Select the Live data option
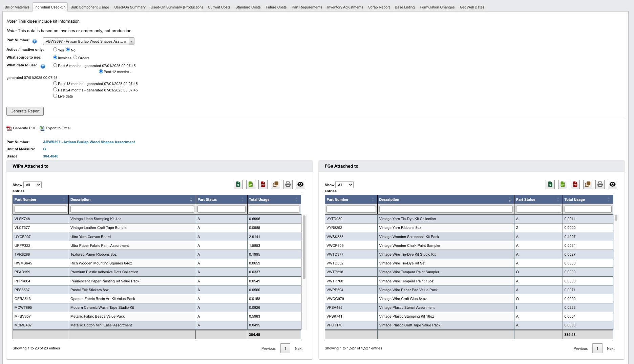This screenshot has width=634, height=364. [x=55, y=96]
